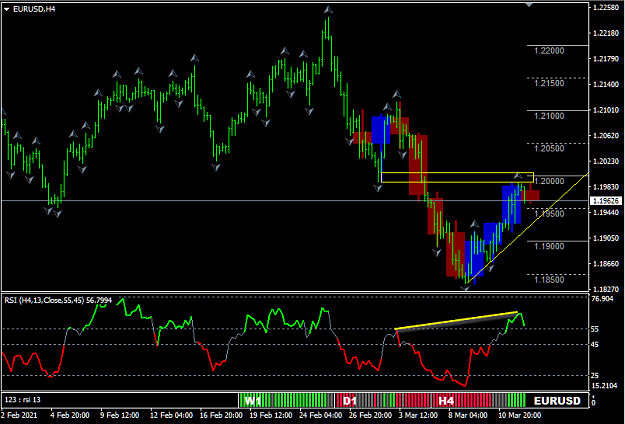This screenshot has width=625, height=424.
Task: Click the RSI scale value 25
Action: point(597,375)
